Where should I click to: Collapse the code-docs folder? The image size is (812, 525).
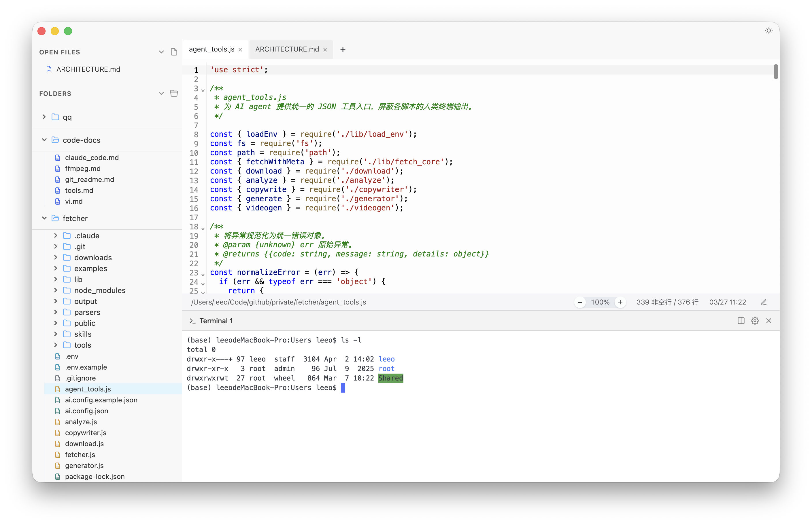point(44,140)
